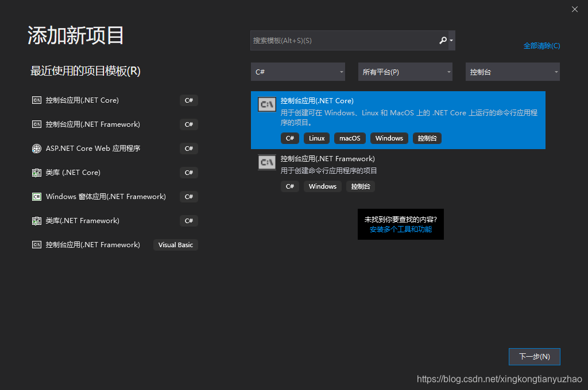Click icon of 类库 (.NET Core) recent template

[37, 173]
